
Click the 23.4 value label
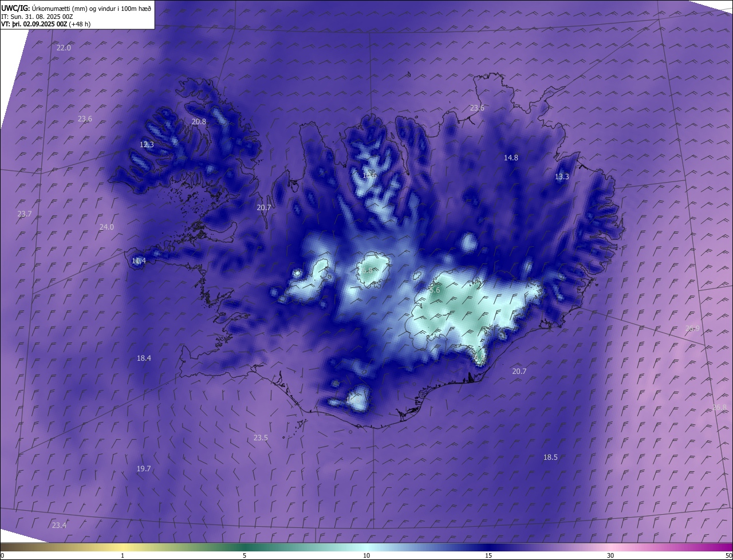[59, 526]
